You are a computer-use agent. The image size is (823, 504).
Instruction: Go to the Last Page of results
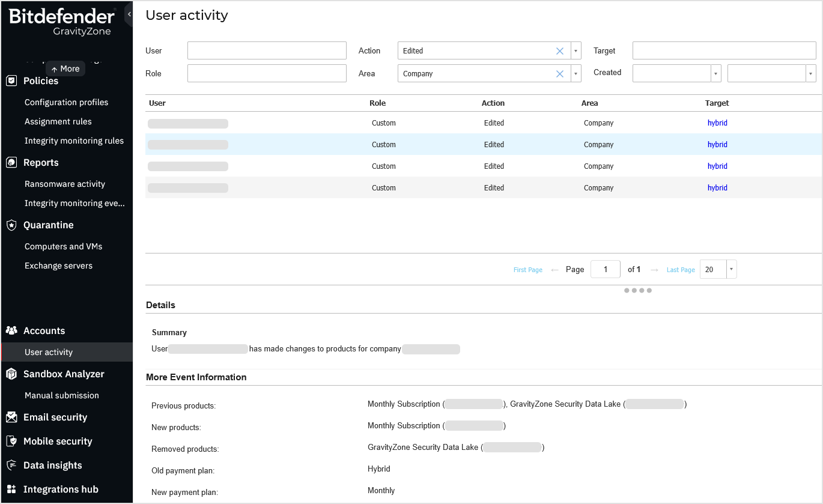680,270
